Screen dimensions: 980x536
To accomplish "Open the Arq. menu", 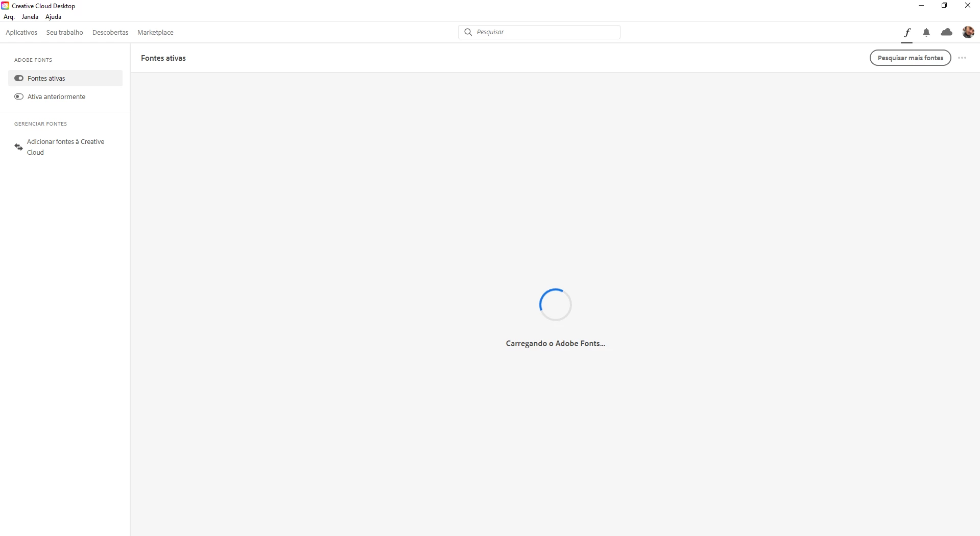I will [x=9, y=17].
